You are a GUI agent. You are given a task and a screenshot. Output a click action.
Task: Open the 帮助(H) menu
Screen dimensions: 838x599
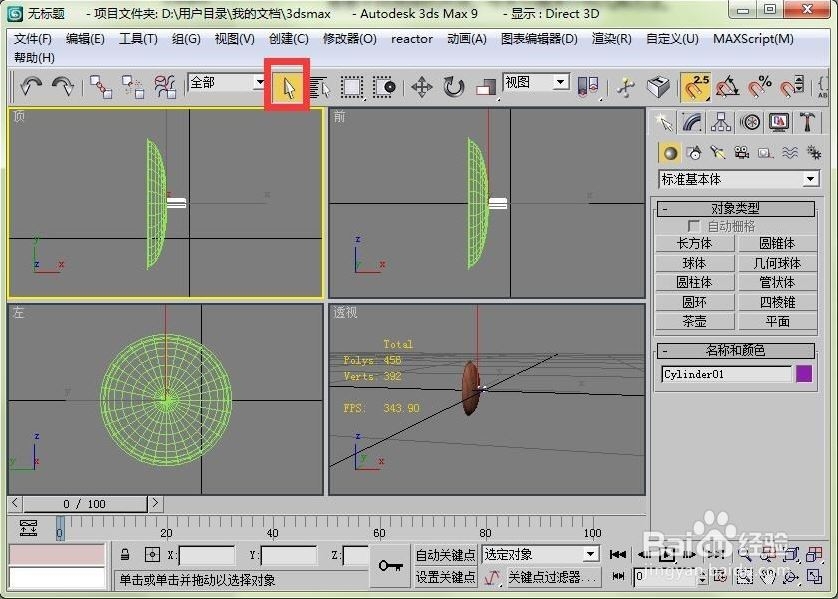tap(34, 58)
